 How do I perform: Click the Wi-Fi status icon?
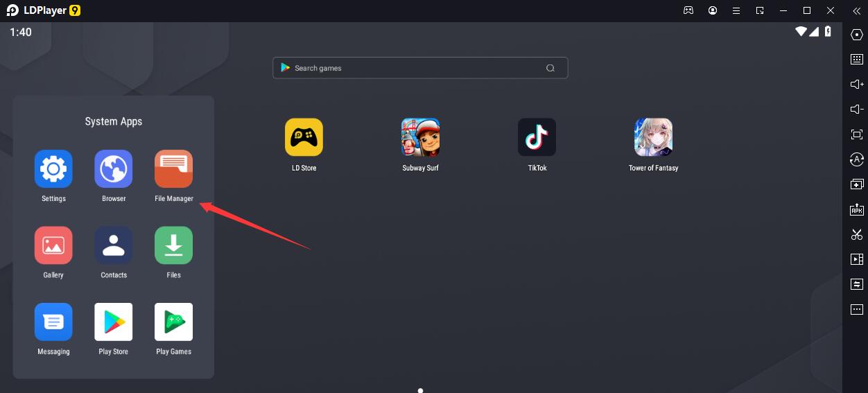tap(801, 31)
